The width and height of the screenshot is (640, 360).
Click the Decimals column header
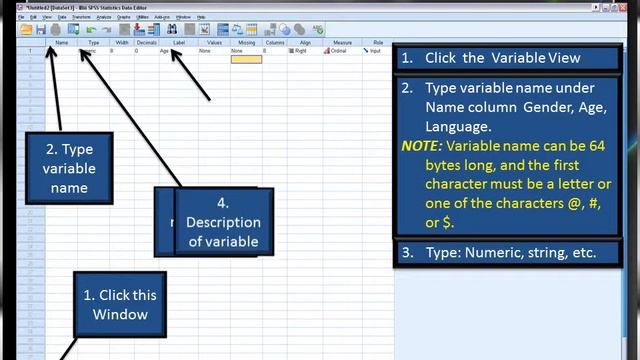pos(147,42)
